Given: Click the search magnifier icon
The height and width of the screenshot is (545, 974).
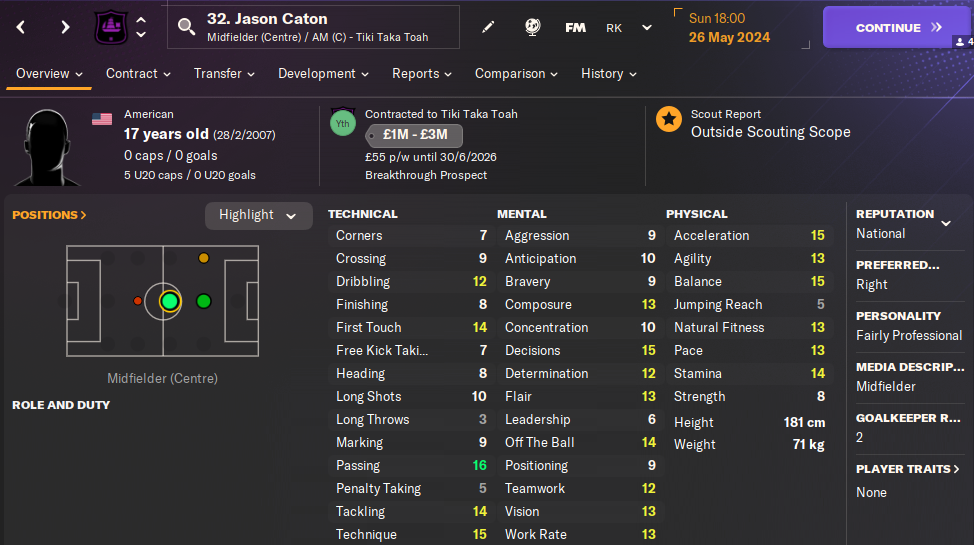Looking at the screenshot, I should [186, 27].
